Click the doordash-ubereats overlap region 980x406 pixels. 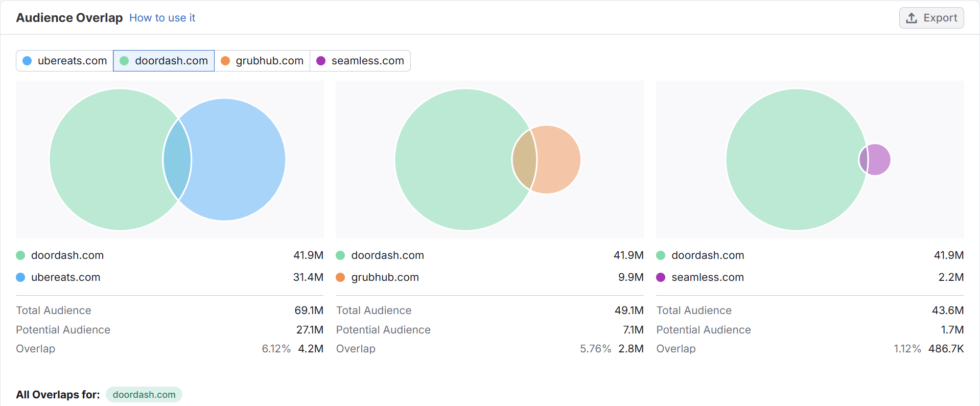pos(177,159)
